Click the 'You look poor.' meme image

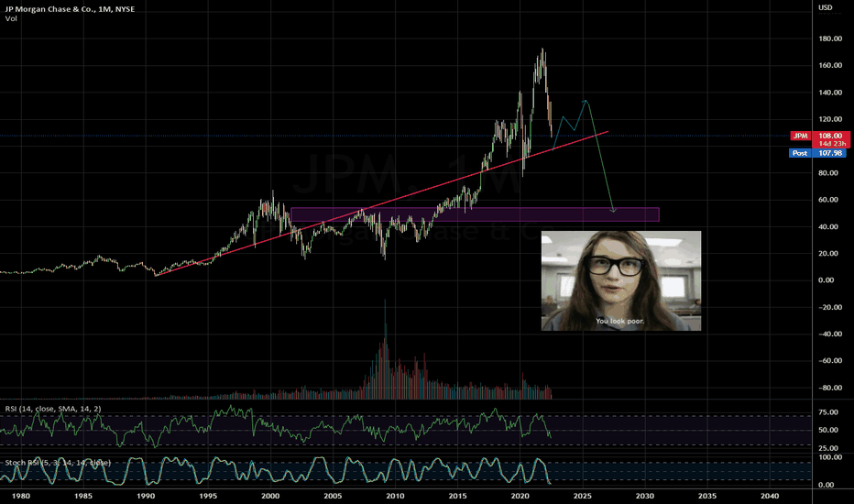[x=621, y=280]
